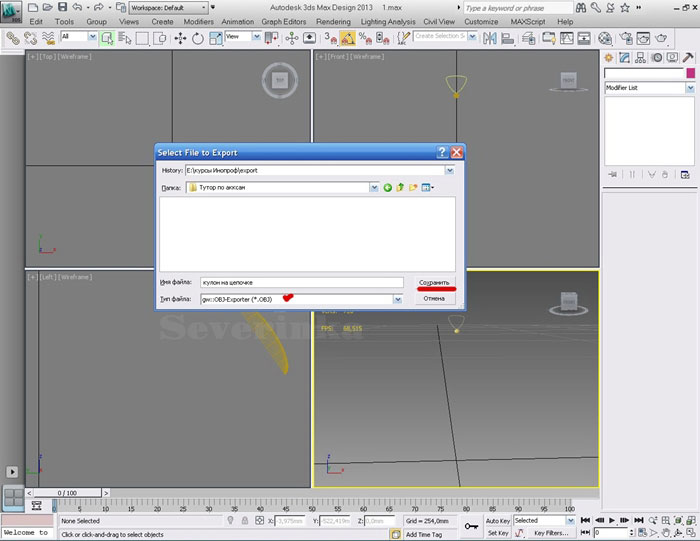Click the green Back navigation icon
Viewport: 700px width, 541px height.
[388, 187]
